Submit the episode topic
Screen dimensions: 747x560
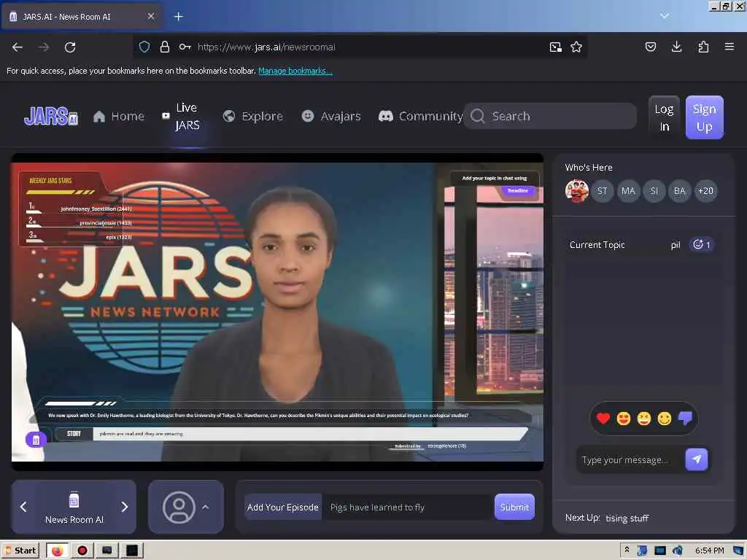514,507
